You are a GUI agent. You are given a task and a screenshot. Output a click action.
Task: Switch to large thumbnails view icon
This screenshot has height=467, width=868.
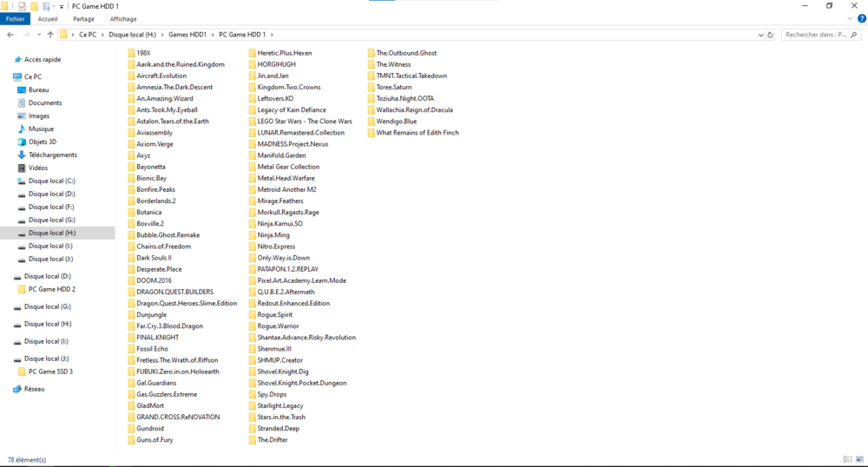859,459
